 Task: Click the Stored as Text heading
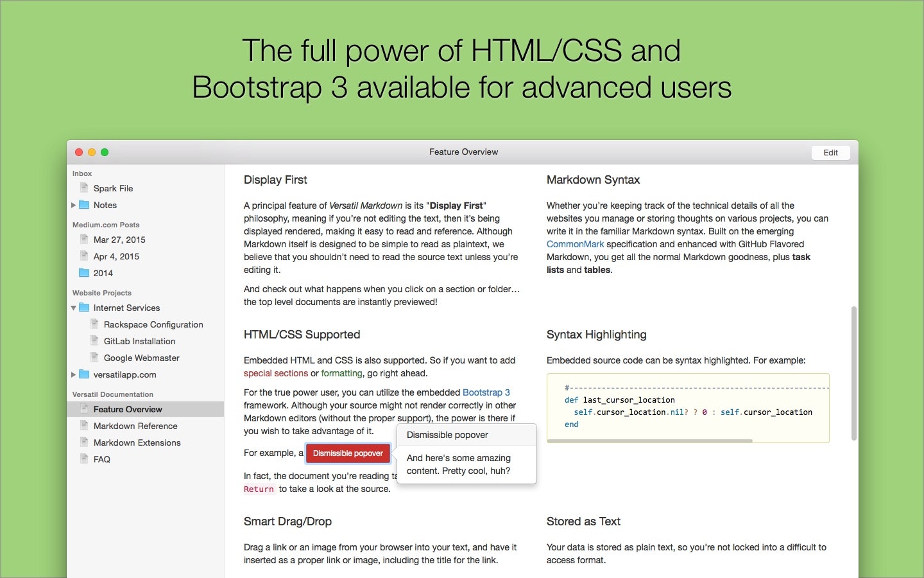(583, 521)
